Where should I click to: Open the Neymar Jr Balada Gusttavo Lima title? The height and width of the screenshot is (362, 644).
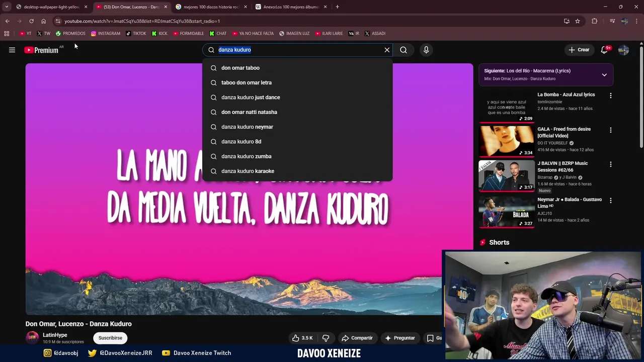tap(570, 203)
